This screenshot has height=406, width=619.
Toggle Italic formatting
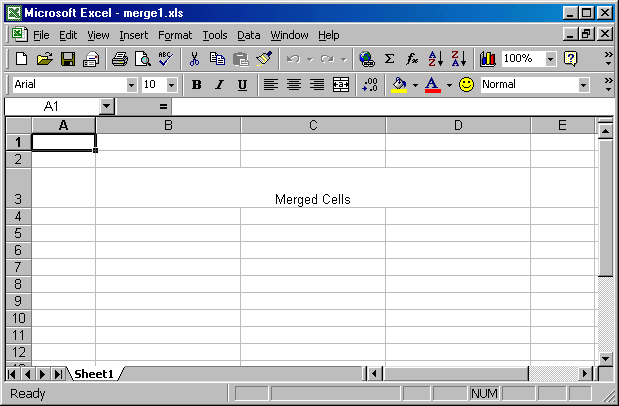[219, 85]
